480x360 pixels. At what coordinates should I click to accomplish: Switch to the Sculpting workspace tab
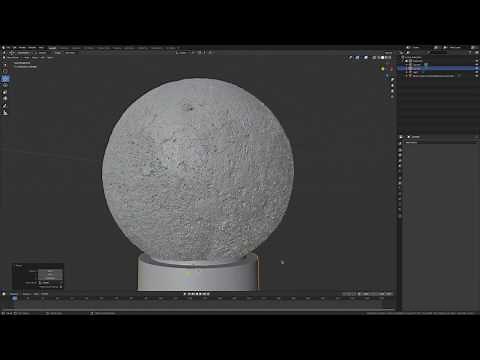[x=76, y=48]
